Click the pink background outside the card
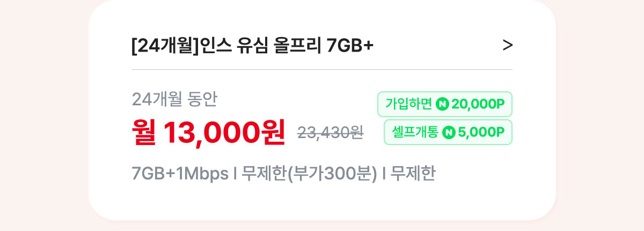The width and height of the screenshot is (644, 231). 43,115
